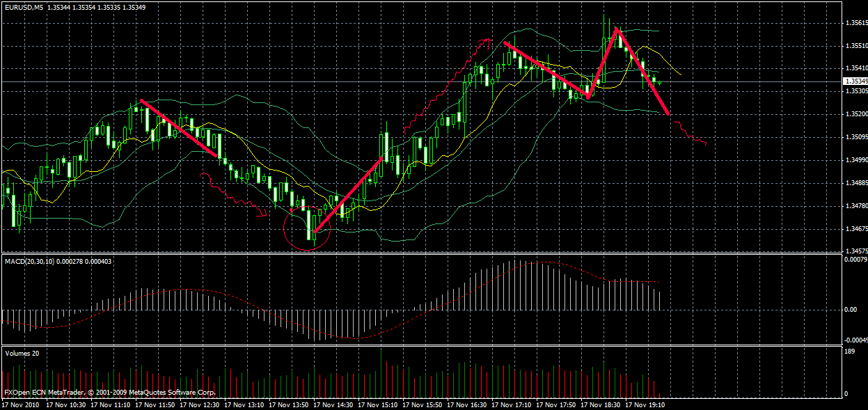Click the 17 Nov 13:50 time label

290,404
